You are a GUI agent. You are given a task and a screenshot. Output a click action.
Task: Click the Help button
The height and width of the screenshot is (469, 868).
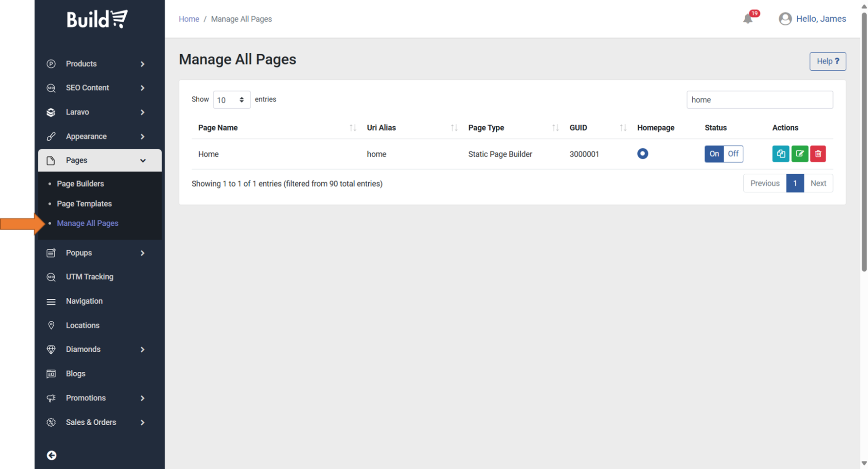[x=827, y=61]
